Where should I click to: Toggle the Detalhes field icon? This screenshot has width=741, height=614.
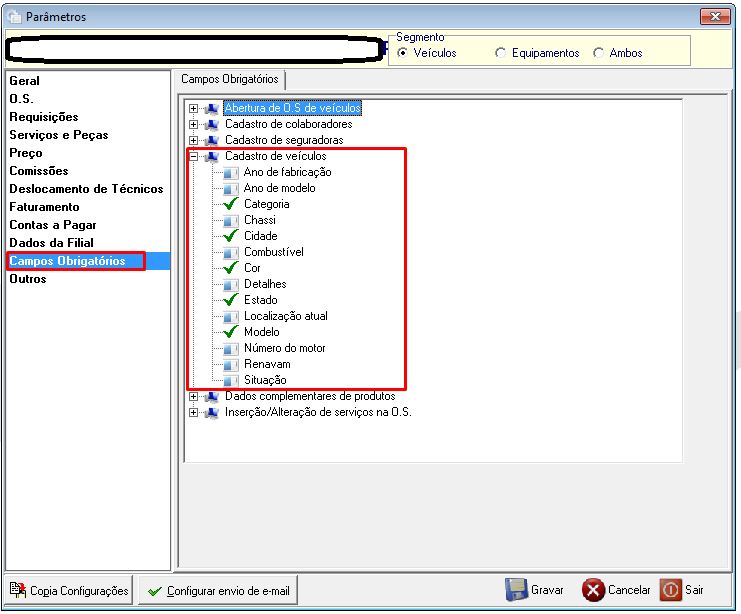pos(231,285)
